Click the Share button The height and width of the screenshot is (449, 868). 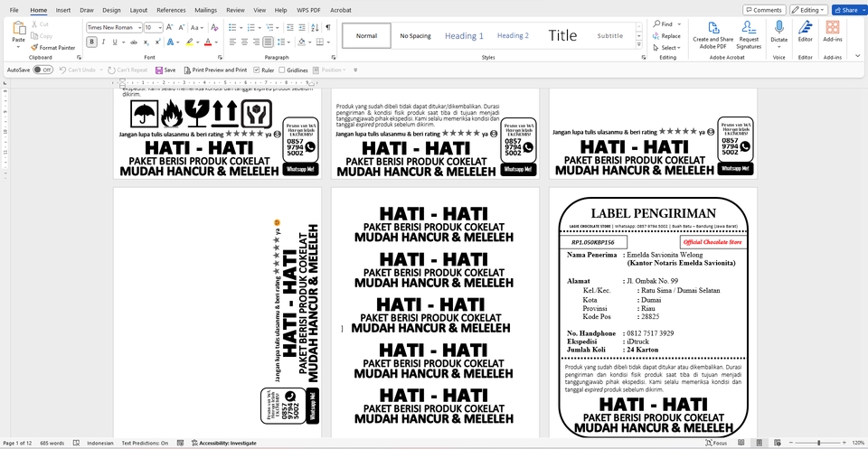(x=847, y=10)
